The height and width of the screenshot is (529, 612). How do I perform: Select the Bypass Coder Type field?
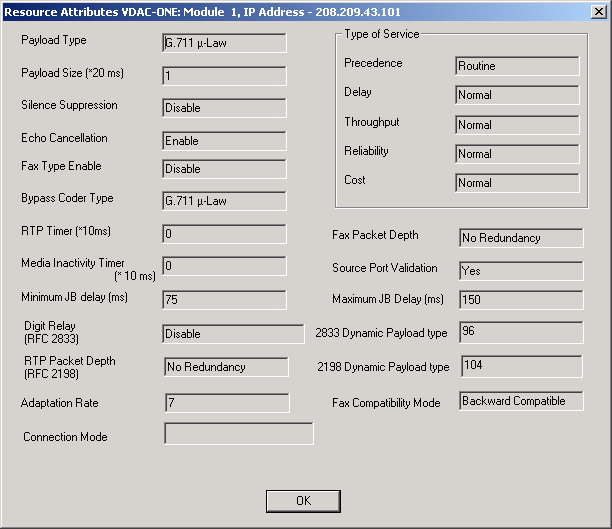pyautogui.click(x=224, y=201)
